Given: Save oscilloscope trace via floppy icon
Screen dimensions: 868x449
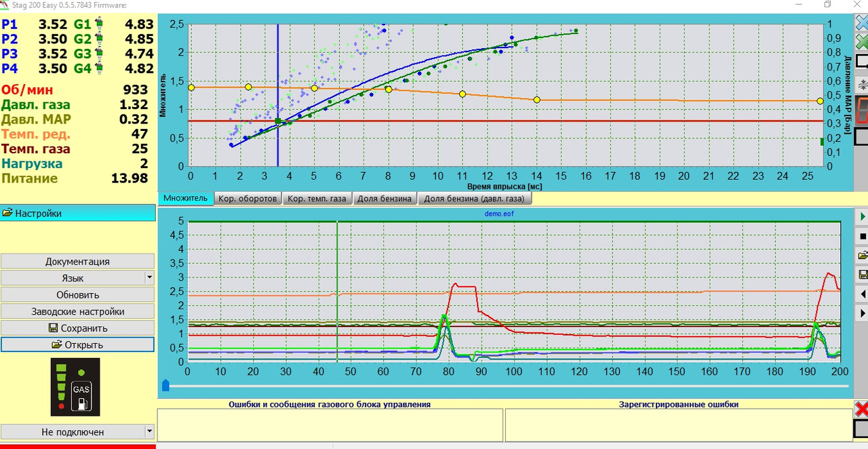Looking at the screenshot, I should click(x=863, y=275).
